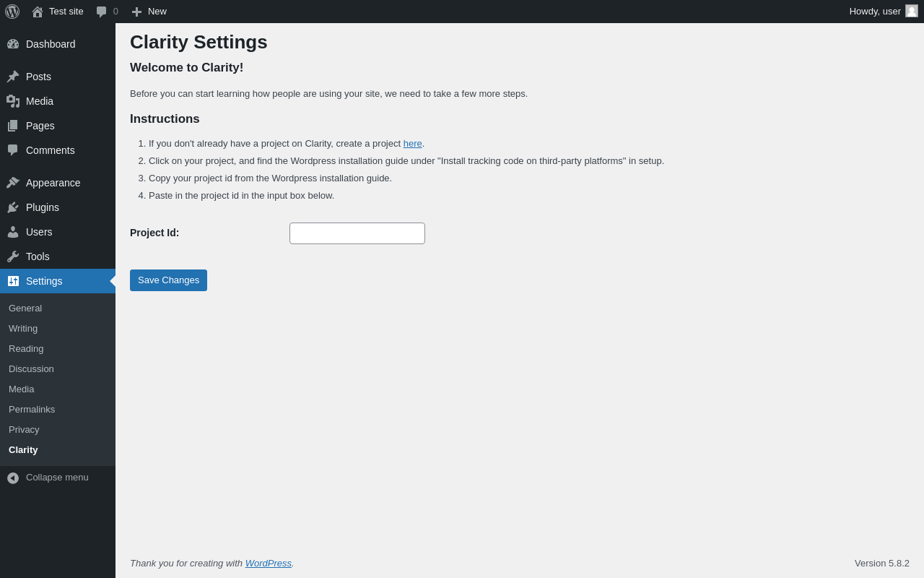Image resolution: width=924 pixels, height=578 pixels.
Task: Follow the 'here' create project link
Action: click(x=412, y=144)
